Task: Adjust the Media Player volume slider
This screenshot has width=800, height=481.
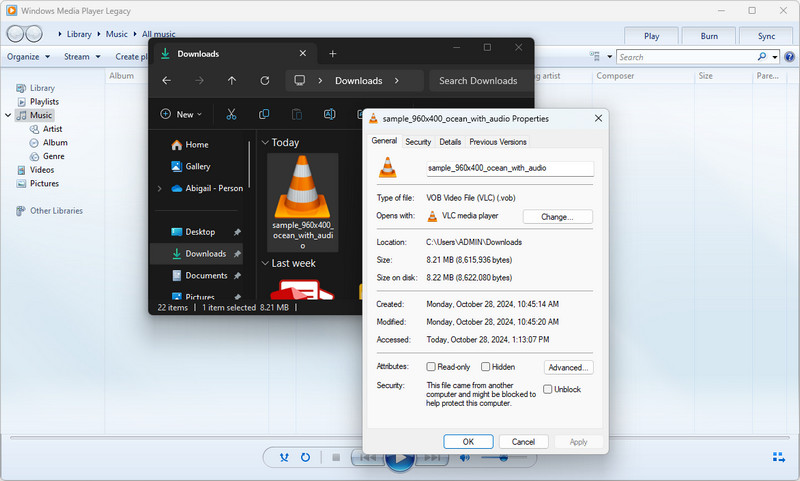Action: pyautogui.click(x=504, y=458)
